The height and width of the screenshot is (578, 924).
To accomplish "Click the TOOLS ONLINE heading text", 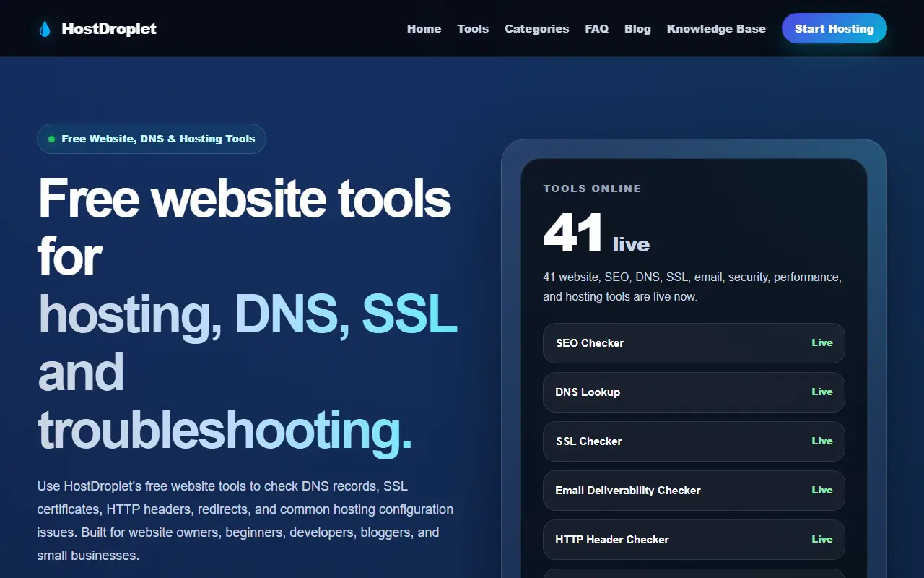I will (592, 189).
